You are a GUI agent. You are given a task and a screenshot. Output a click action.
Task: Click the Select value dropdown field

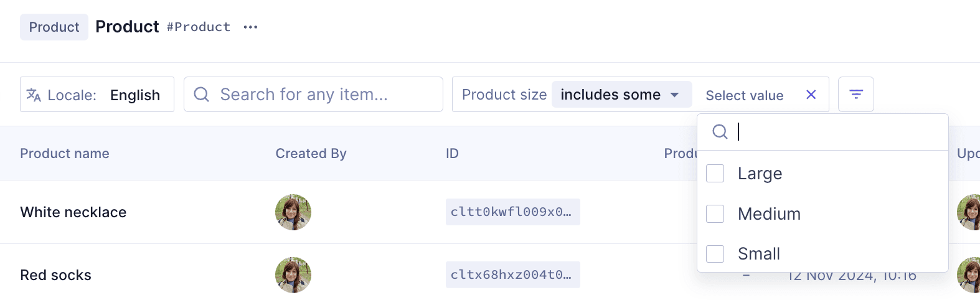coord(744,95)
